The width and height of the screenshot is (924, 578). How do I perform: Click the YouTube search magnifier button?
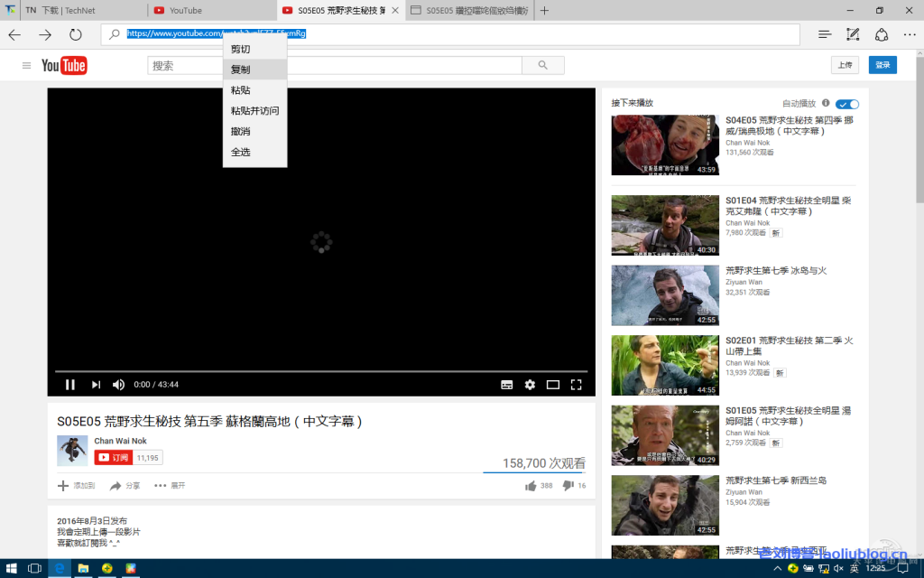point(542,65)
